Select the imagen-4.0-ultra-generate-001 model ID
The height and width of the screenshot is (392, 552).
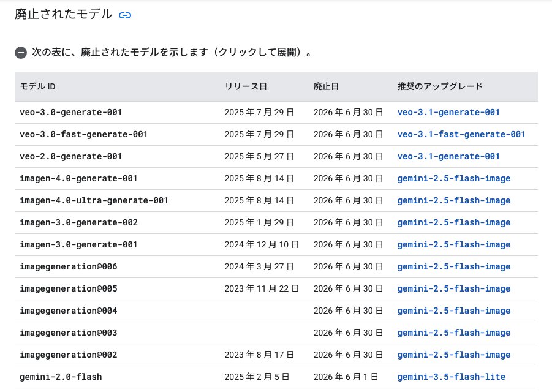click(94, 200)
